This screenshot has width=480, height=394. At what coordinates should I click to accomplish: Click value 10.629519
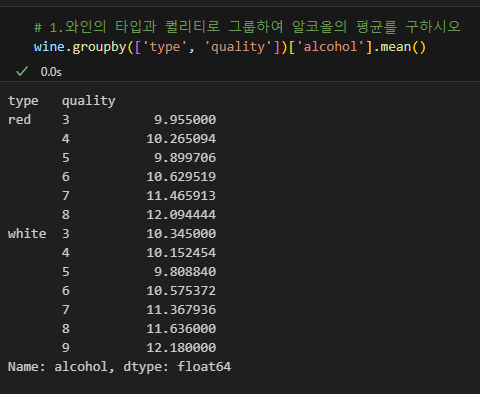pos(181,177)
